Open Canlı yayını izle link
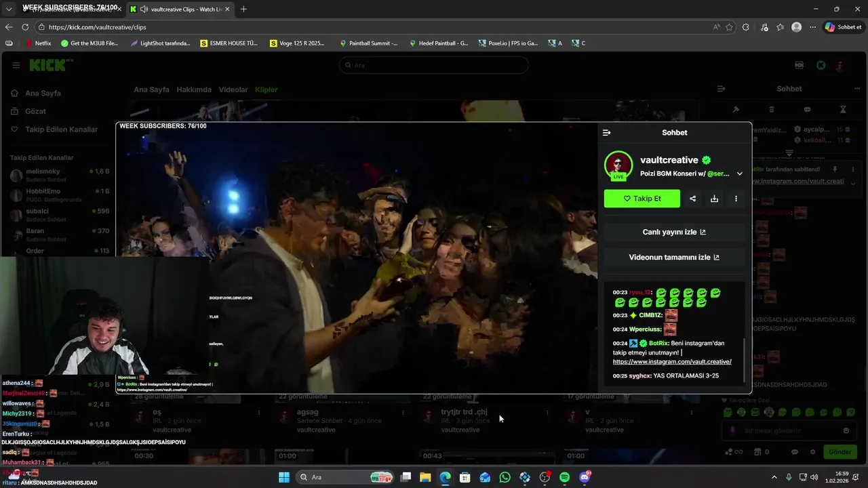The height and width of the screenshot is (488, 868). (674, 232)
